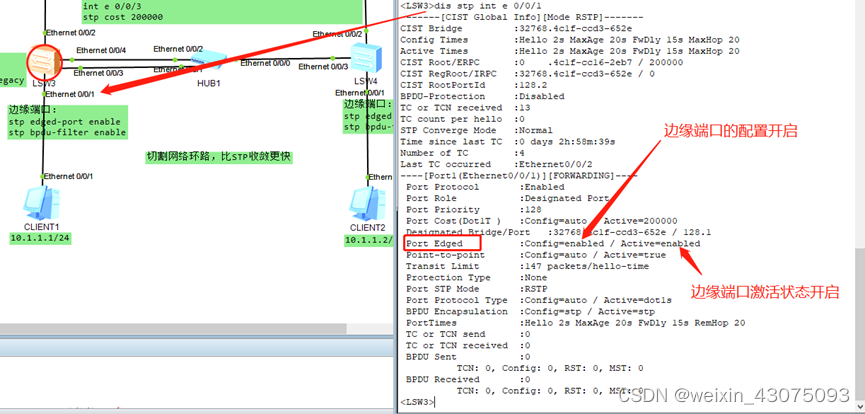This screenshot has height=414, width=865.
Task: Click the 'Port STP Mode :RSTP' line
Action: pos(476,289)
